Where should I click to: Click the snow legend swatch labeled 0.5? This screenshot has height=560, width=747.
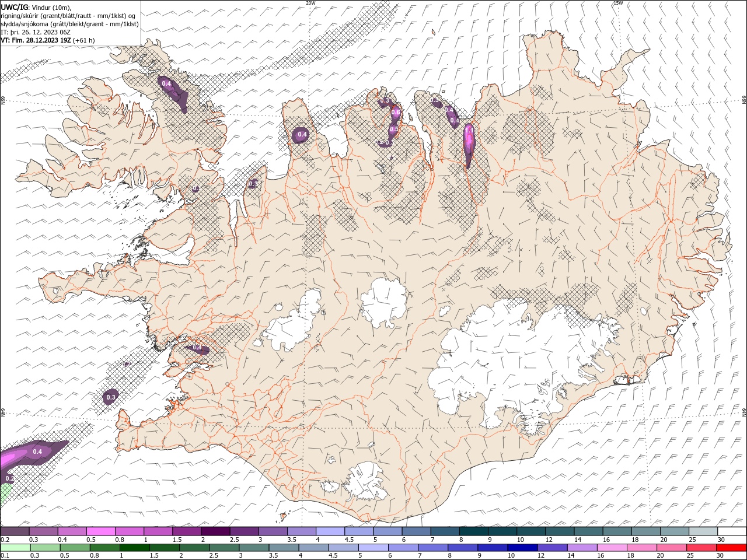(100, 531)
